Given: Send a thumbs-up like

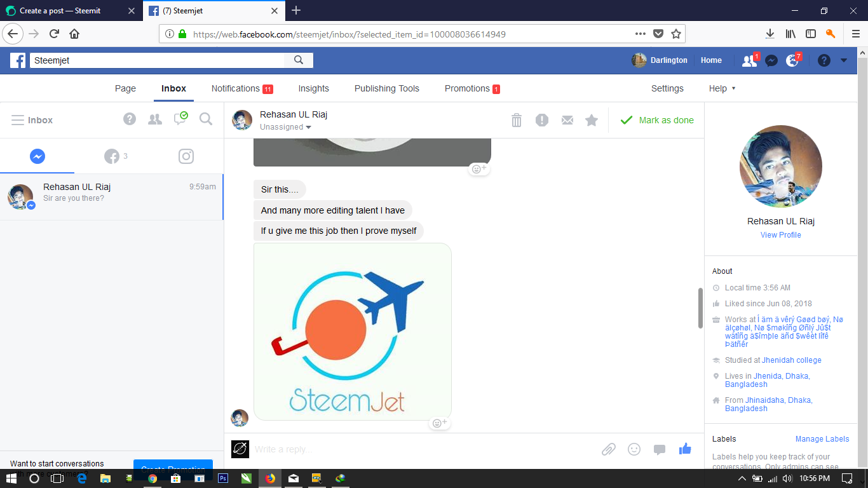Looking at the screenshot, I should click(685, 449).
